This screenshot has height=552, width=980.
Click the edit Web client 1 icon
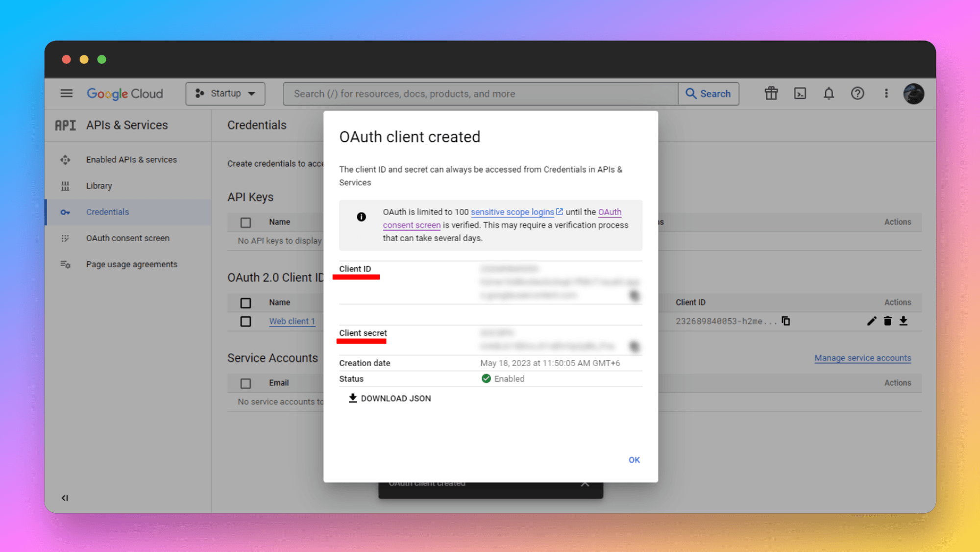[x=872, y=321]
